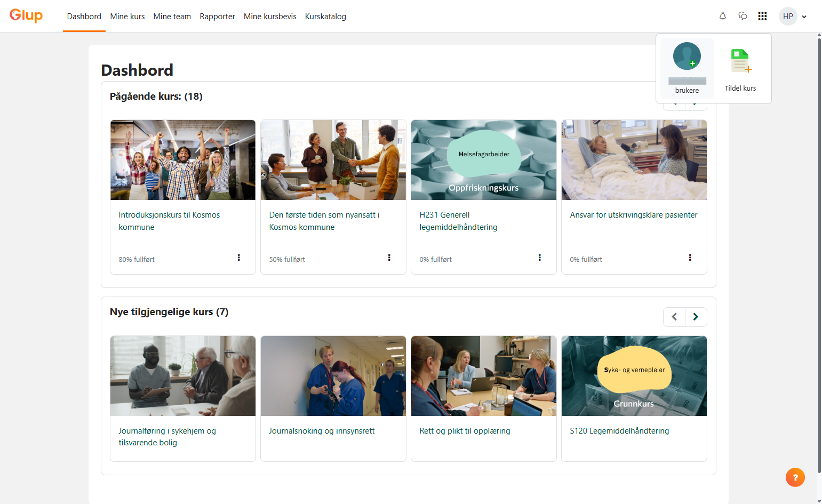Click the Helsefagarbeider Oppfriskningskurs thumbnail

tap(484, 160)
